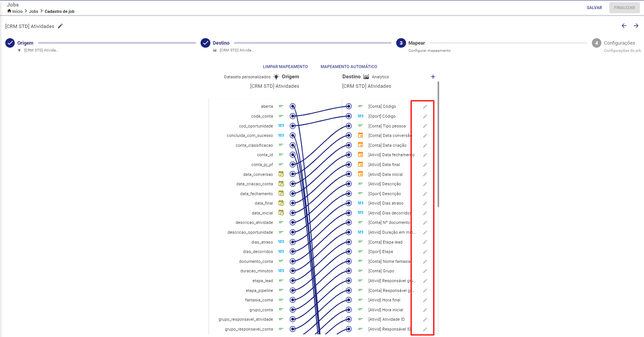Edit the [Ativid] Data inicial field
Screen dimensions: 644x337
tap(425, 174)
